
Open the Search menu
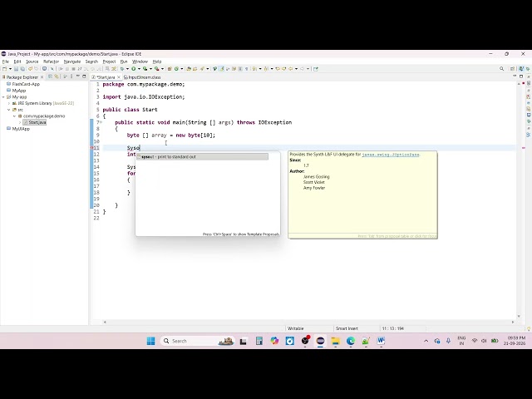click(x=91, y=62)
